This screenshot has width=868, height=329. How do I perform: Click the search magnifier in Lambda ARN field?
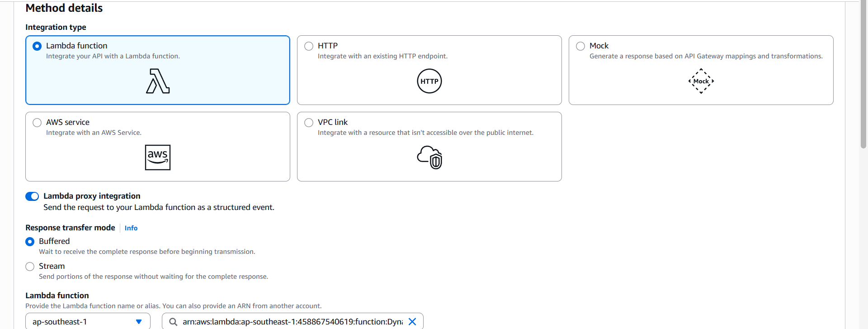pyautogui.click(x=173, y=322)
